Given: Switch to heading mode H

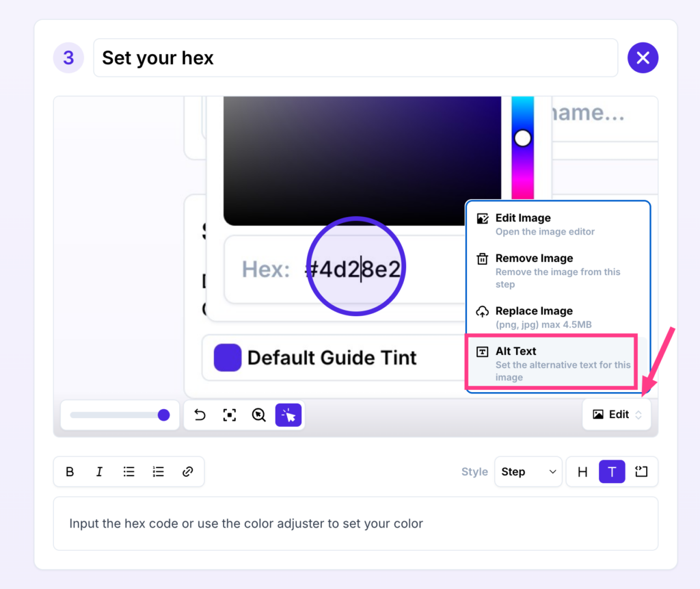Looking at the screenshot, I should 582,471.
